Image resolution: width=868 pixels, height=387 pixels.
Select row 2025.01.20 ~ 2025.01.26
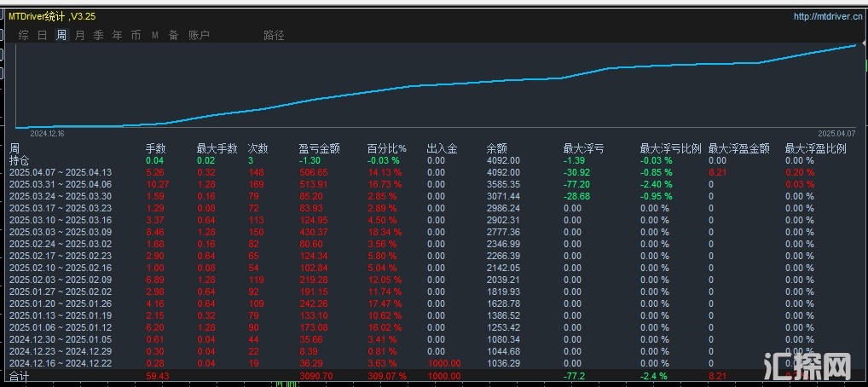tap(434, 303)
